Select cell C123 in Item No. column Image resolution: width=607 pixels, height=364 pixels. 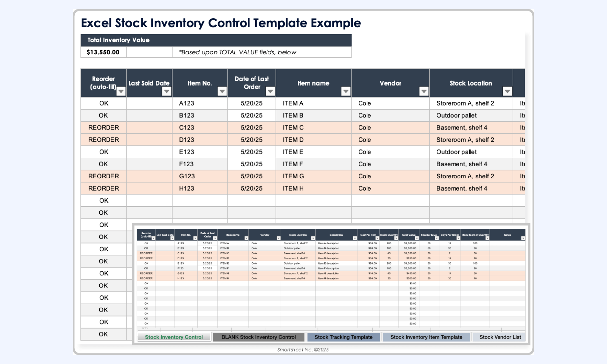click(x=200, y=127)
